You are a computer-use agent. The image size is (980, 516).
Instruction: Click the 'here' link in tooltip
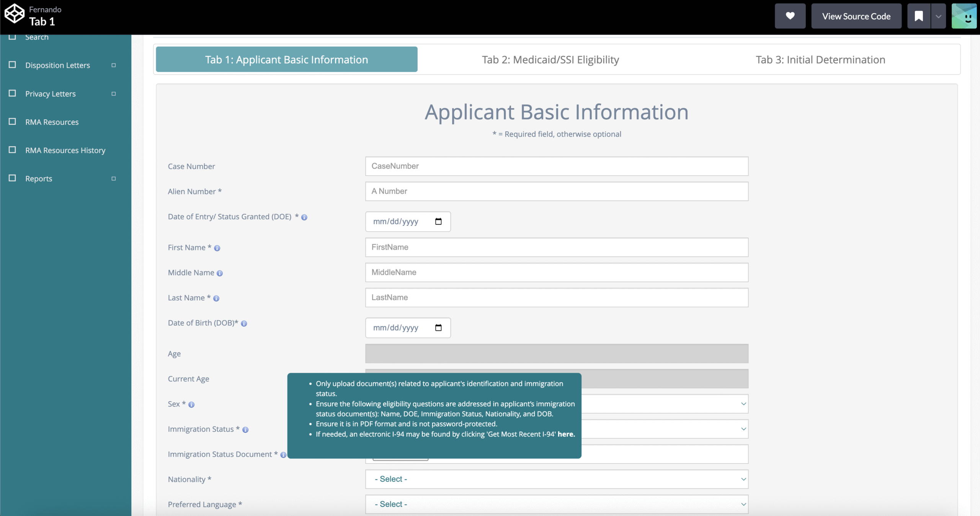pyautogui.click(x=566, y=434)
